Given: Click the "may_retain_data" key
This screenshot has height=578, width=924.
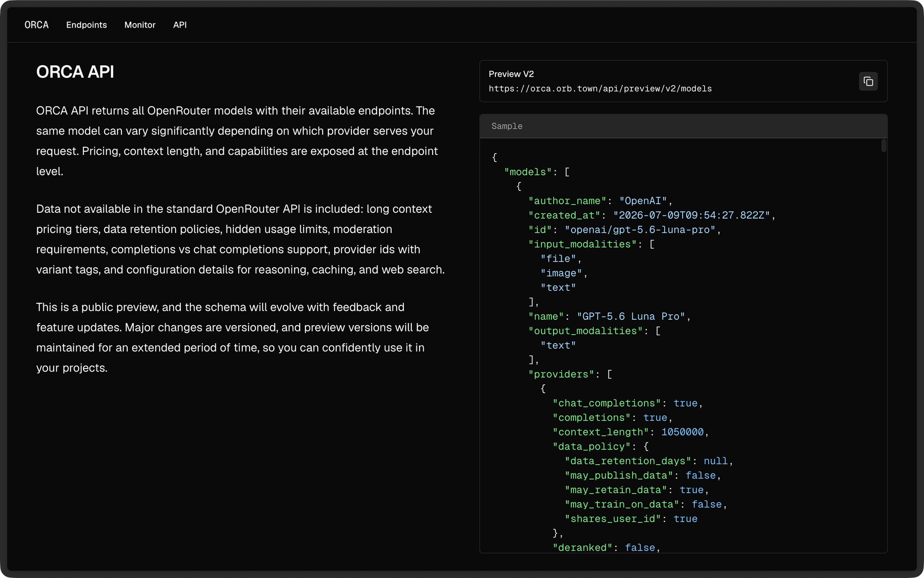Looking at the screenshot, I should tap(616, 490).
